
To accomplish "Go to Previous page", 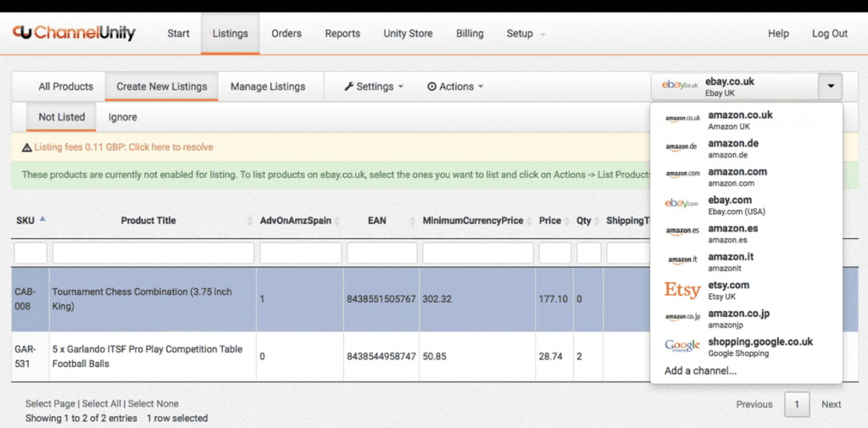I will tap(754, 404).
